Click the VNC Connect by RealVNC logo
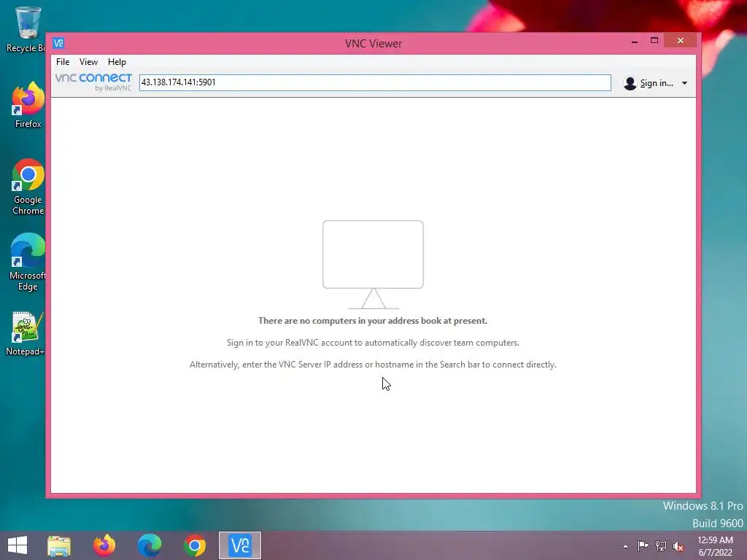Screen dimensions: 747x560 coord(93,82)
